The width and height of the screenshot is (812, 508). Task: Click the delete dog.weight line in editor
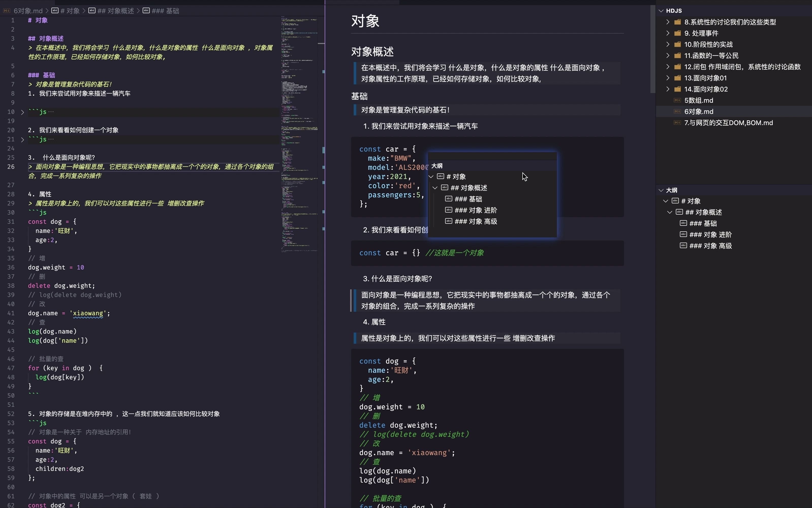[x=61, y=286]
